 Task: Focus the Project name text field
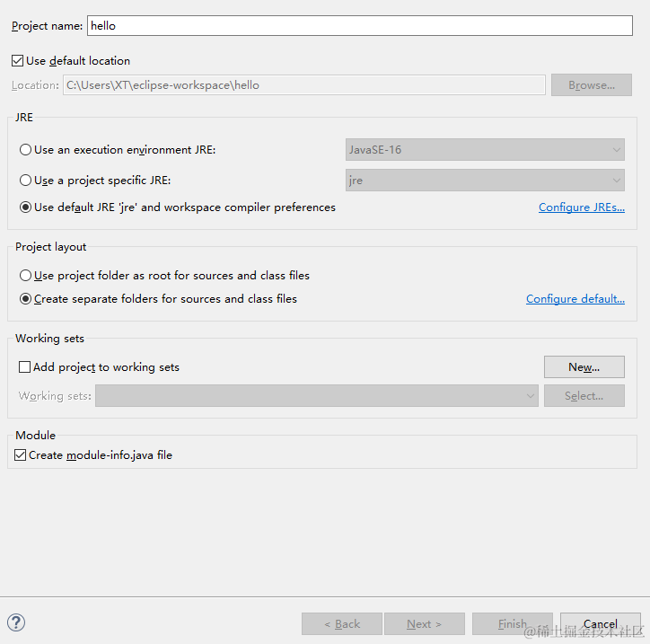click(x=360, y=26)
